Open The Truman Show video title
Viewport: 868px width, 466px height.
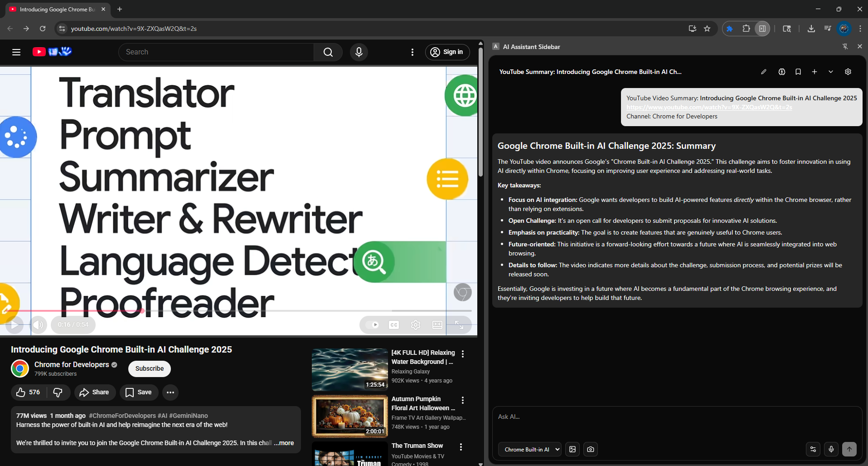[x=417, y=446]
